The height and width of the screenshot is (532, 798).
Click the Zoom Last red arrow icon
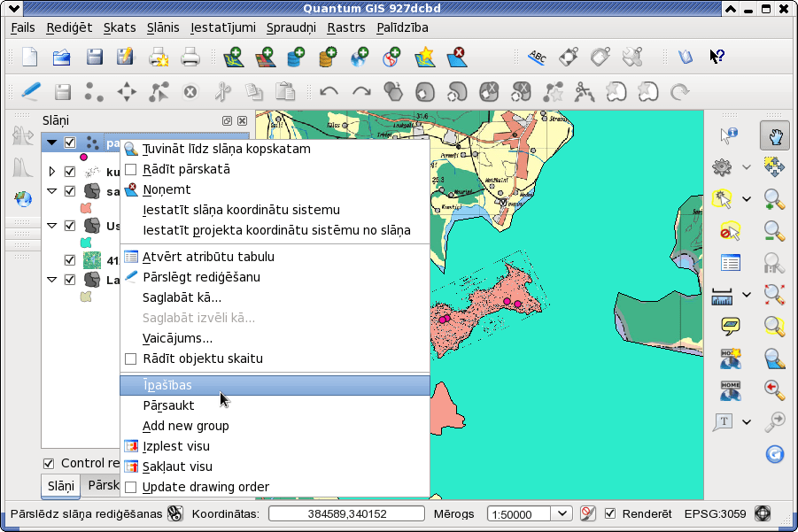click(x=774, y=390)
